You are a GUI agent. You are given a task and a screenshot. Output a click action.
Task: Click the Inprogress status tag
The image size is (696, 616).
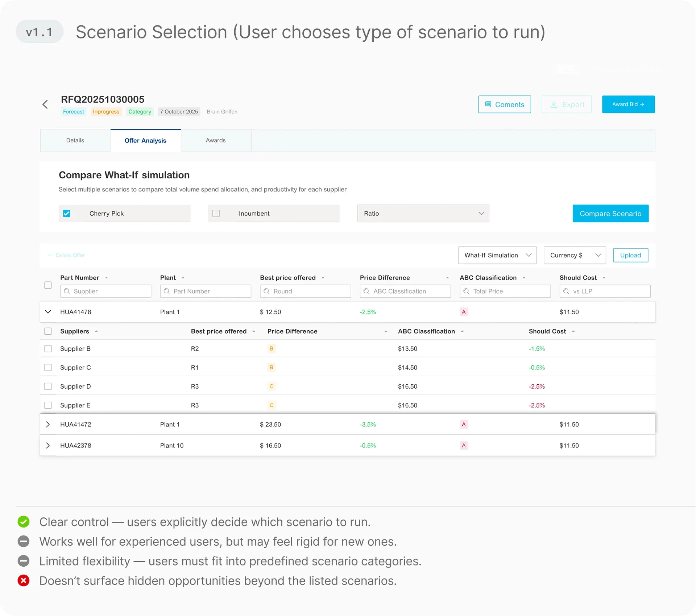pyautogui.click(x=106, y=112)
